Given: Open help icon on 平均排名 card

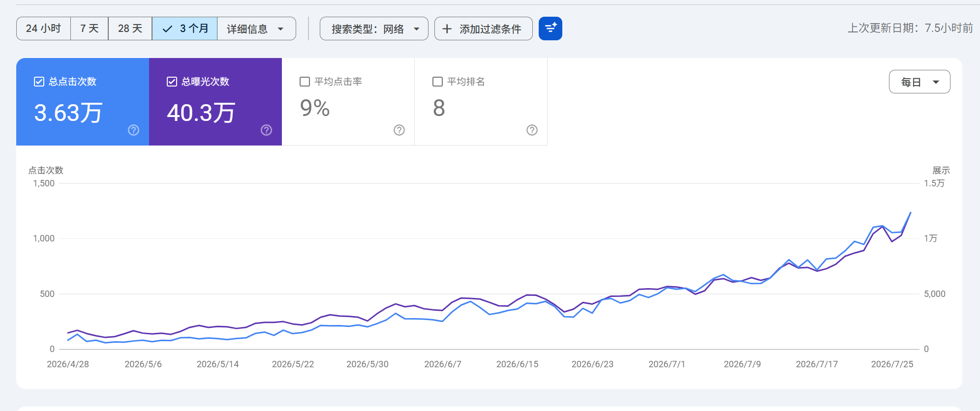Looking at the screenshot, I should [x=532, y=130].
